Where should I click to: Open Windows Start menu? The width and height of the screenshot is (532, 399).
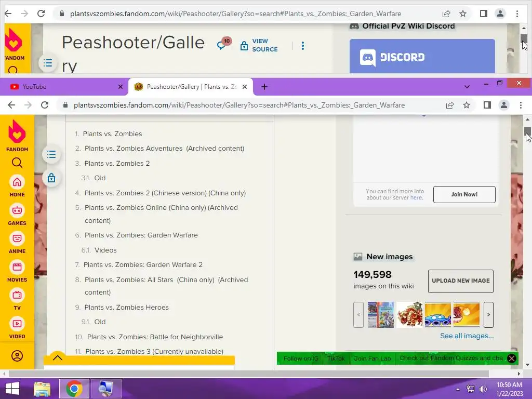[12, 389]
